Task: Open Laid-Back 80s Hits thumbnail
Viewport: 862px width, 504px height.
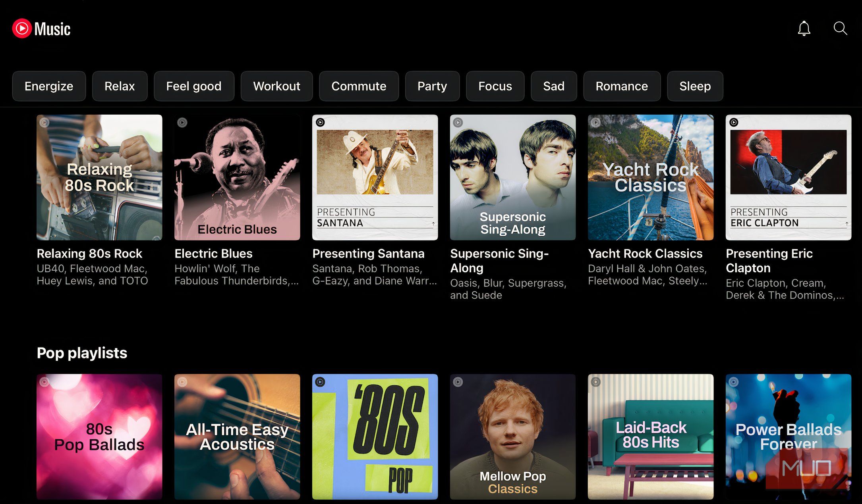Action: coord(651,437)
